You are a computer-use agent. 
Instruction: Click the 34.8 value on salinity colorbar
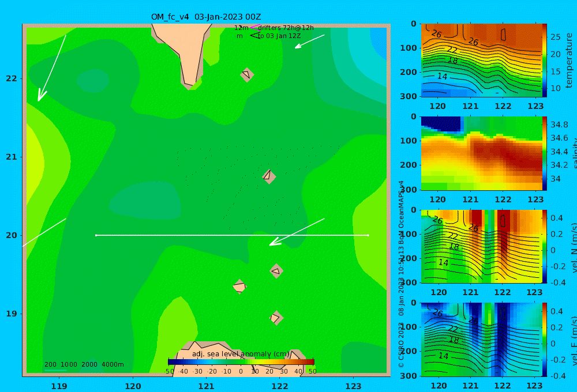(559, 125)
